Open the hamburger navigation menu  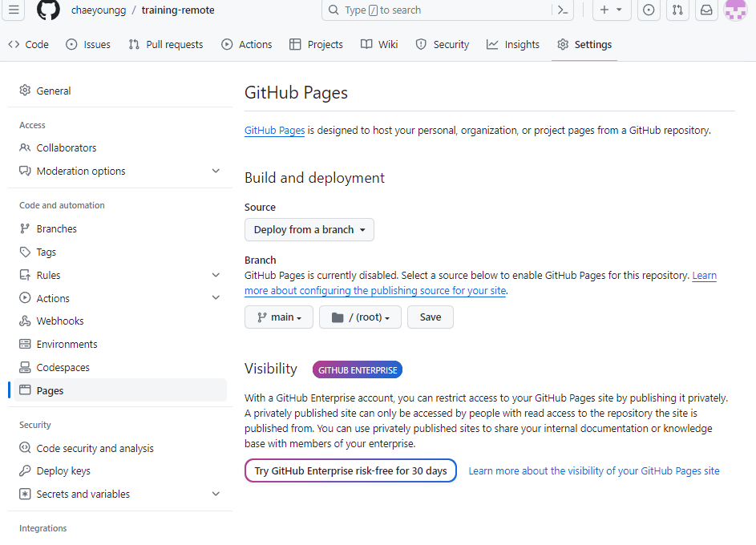click(14, 10)
